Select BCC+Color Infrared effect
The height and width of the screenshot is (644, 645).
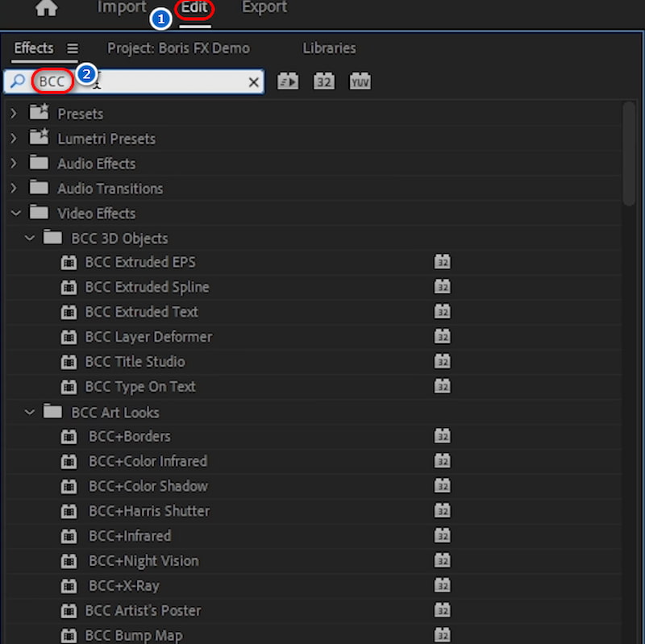(x=148, y=461)
